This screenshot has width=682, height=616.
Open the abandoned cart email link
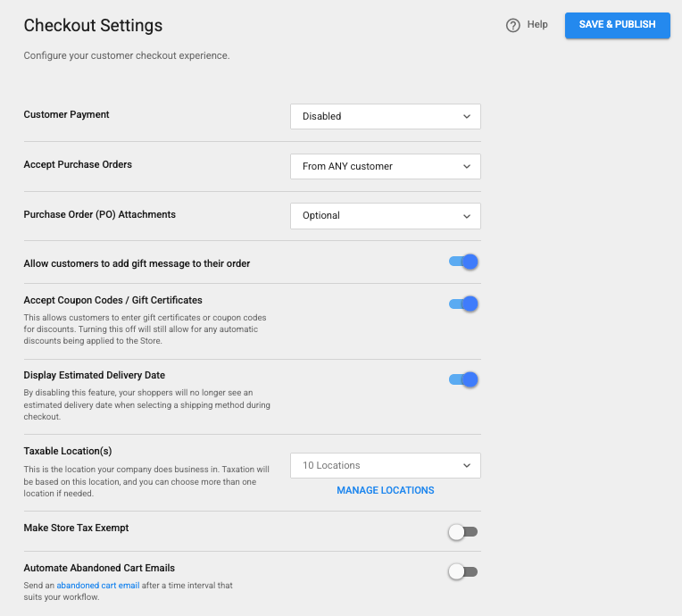click(98, 586)
